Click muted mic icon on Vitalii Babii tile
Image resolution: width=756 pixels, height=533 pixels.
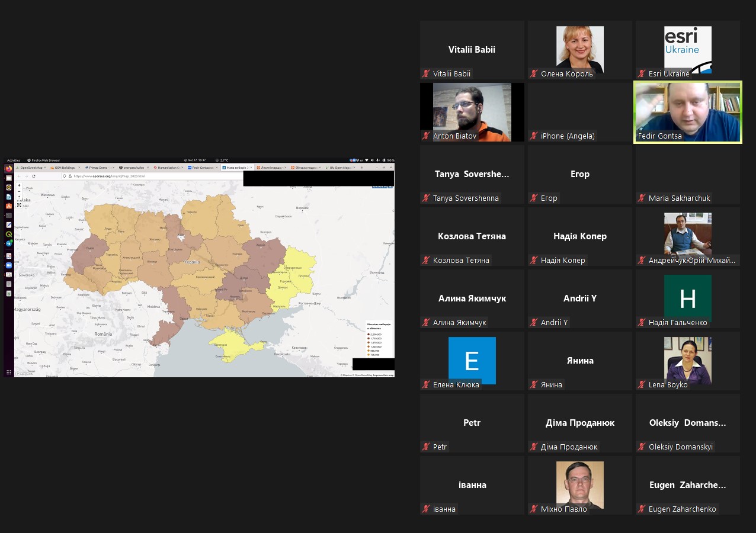pos(425,74)
